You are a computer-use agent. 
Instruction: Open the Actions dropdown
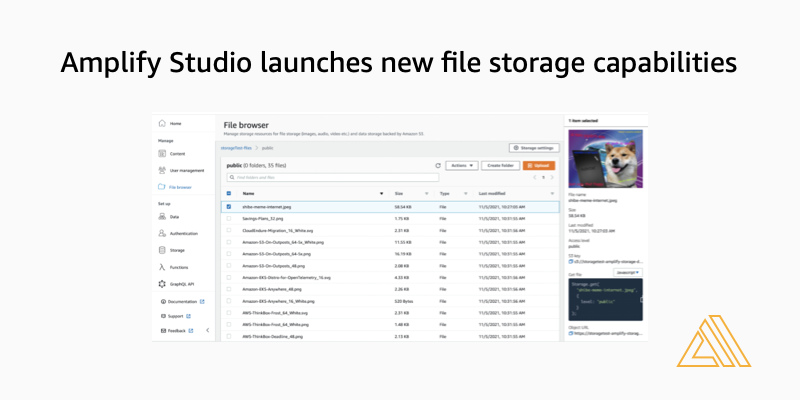pos(462,166)
